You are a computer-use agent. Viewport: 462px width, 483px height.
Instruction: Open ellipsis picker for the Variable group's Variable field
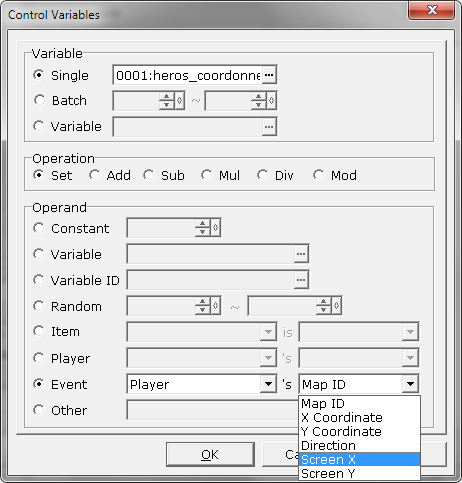(269, 127)
